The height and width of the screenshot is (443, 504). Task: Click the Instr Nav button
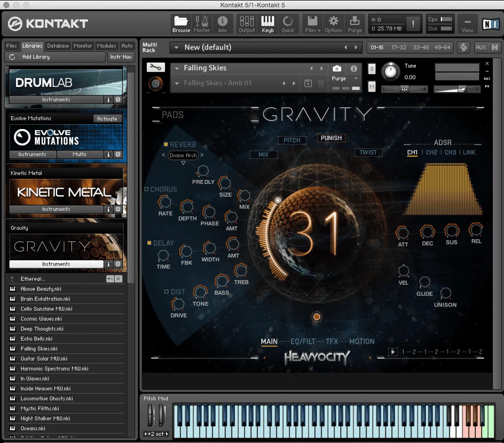[x=121, y=57]
